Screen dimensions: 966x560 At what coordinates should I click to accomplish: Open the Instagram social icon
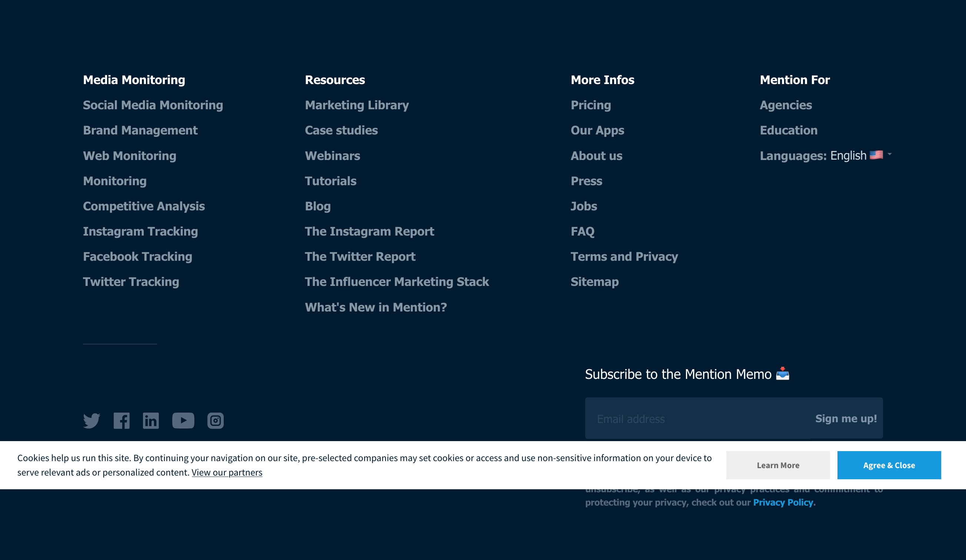click(x=216, y=420)
